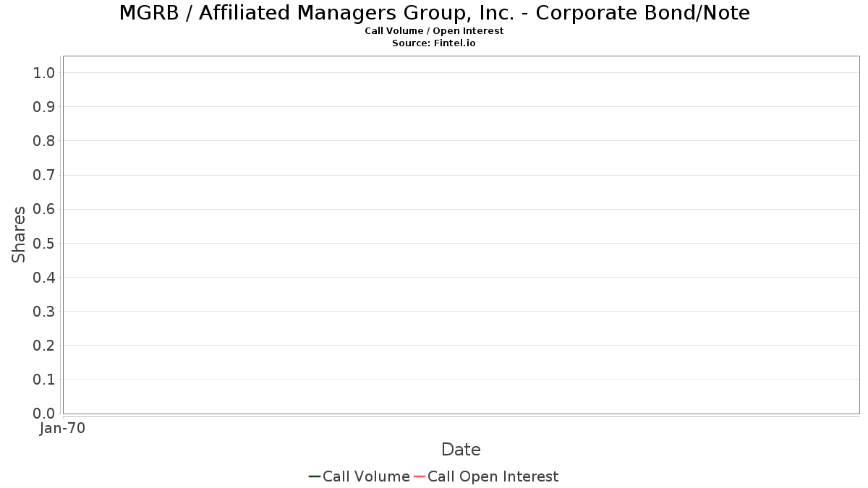
Task: Click the 0.9 y-axis tick label
Action: [44, 107]
